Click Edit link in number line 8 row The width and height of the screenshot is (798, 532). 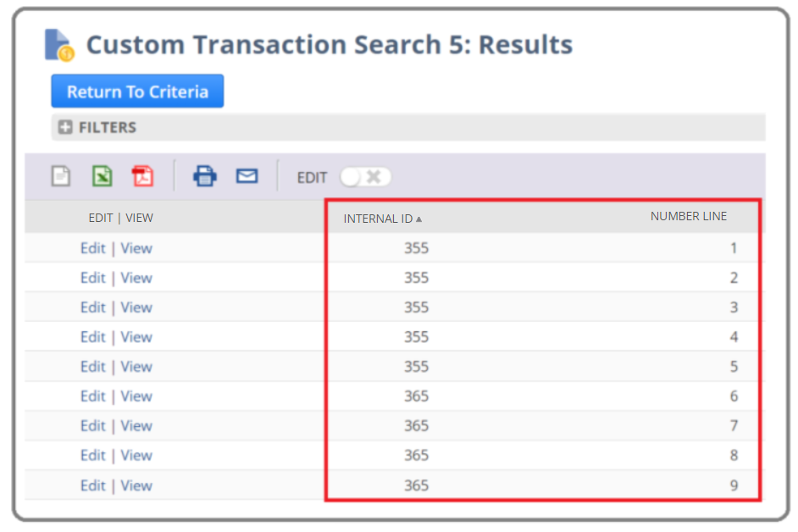coord(93,455)
